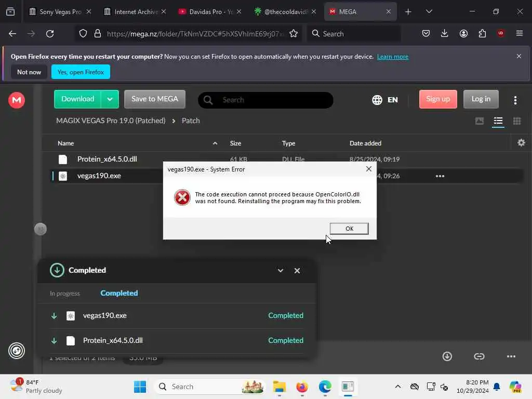Click the Firefox Search box
532x399 pixels.
354,34
